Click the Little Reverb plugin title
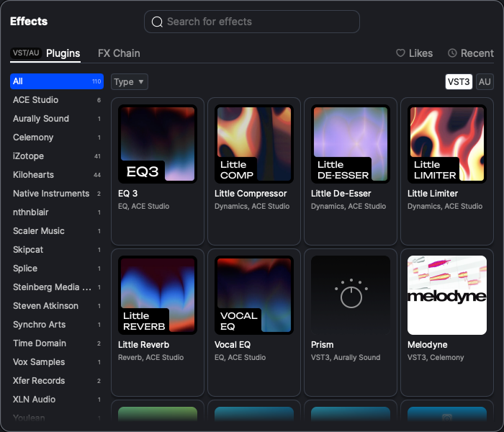The width and height of the screenshot is (504, 432). pos(143,345)
